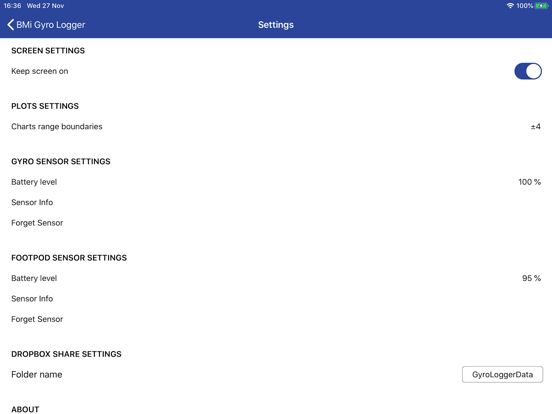Click the DROPBOX SHARE SETTINGS header
Screen dimensions: 552x414
[66, 354]
